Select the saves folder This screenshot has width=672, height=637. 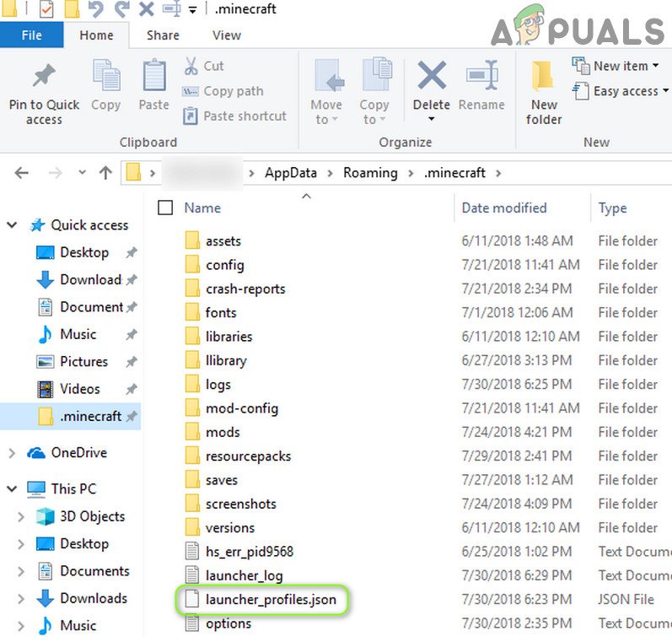click(221, 480)
